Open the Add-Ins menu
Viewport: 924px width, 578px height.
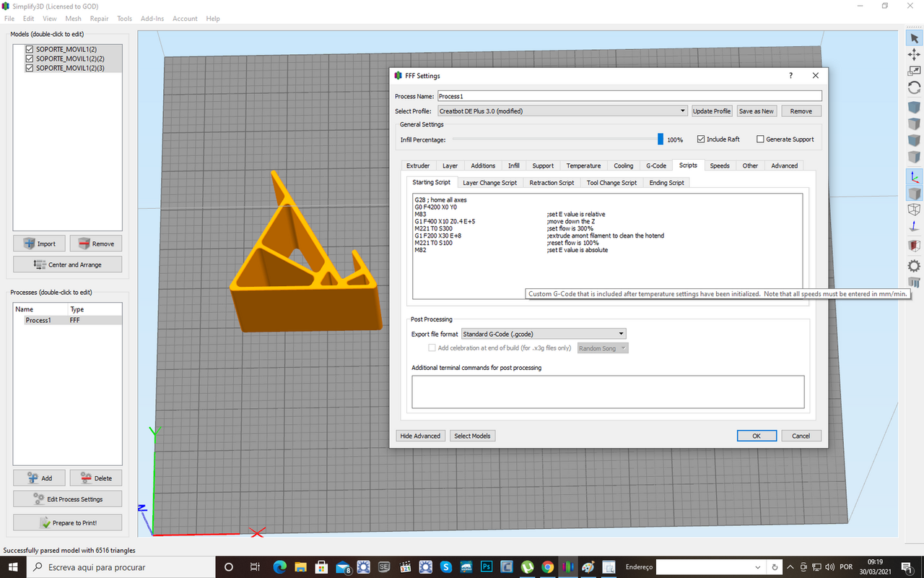tap(152, 19)
